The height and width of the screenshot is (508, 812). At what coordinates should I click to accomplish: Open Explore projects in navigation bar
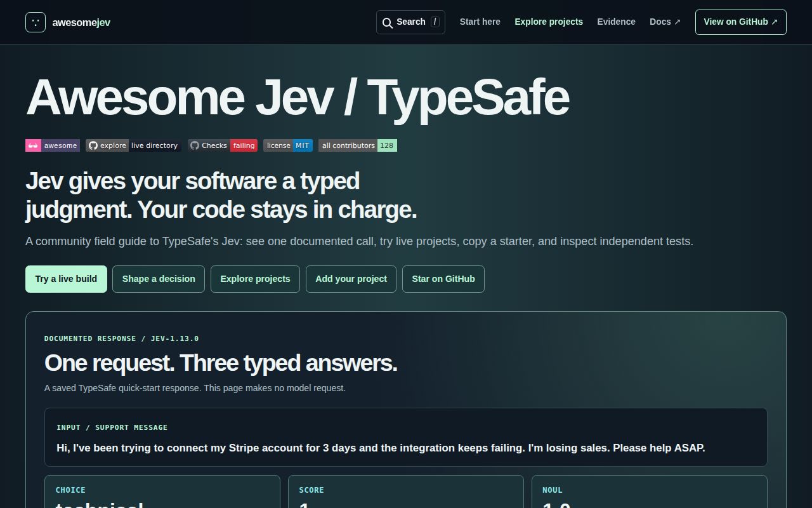[x=549, y=22]
